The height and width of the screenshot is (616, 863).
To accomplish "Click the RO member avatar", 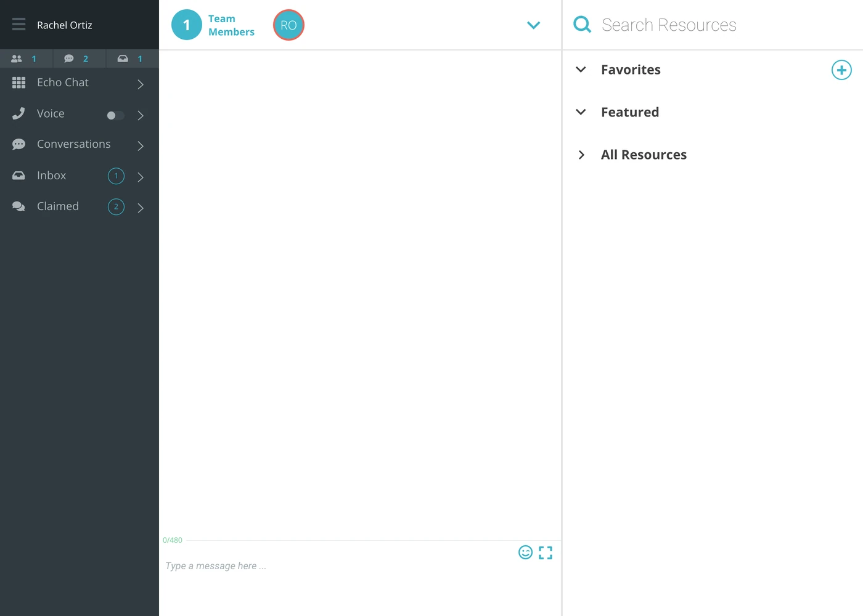I will point(288,25).
